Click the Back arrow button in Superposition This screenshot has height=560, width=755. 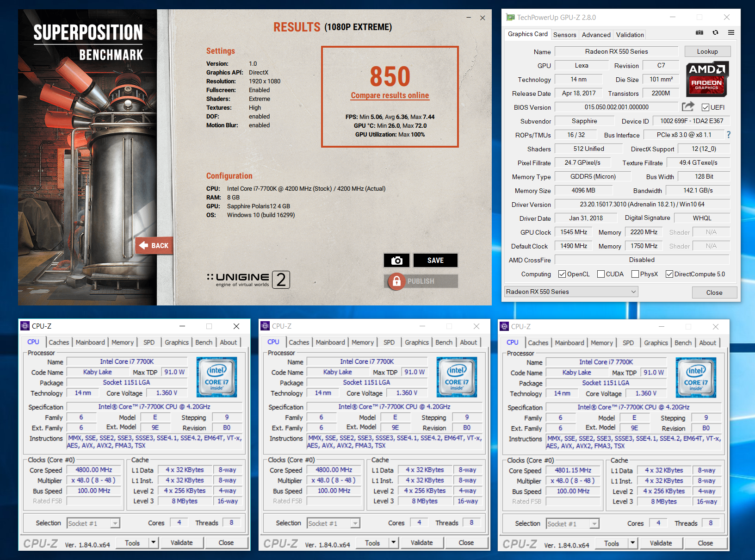[x=155, y=245]
